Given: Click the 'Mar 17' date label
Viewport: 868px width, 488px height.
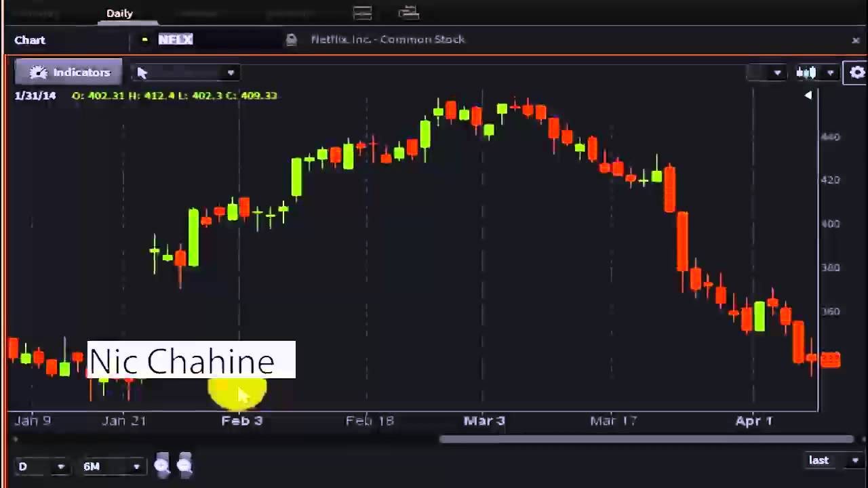Looking at the screenshot, I should click(x=614, y=421).
